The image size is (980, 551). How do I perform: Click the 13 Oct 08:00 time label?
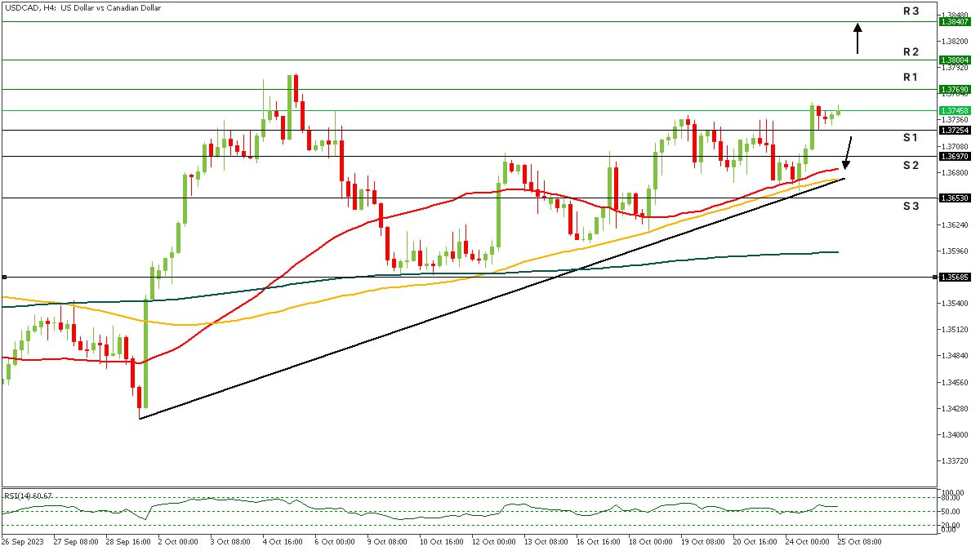[x=546, y=541]
